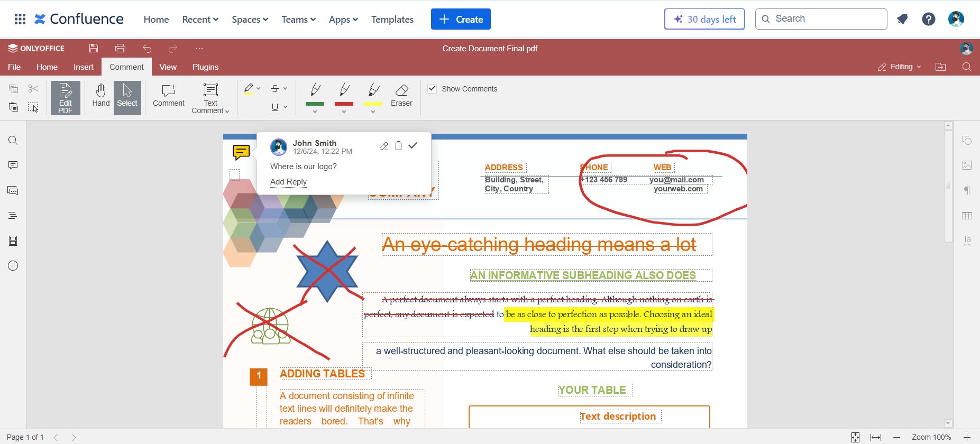980x444 pixels.
Task: Click the Copy icon in toolbar
Action: point(14,88)
